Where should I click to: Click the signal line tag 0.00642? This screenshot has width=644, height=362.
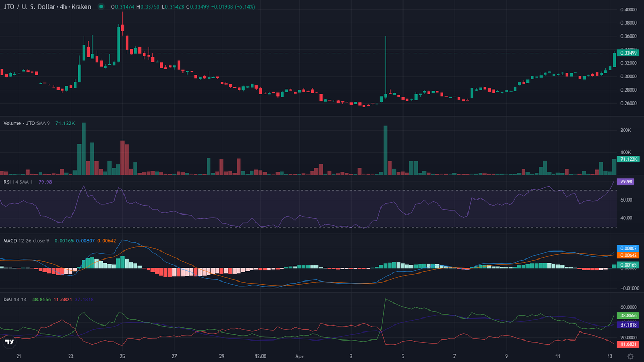coord(627,256)
